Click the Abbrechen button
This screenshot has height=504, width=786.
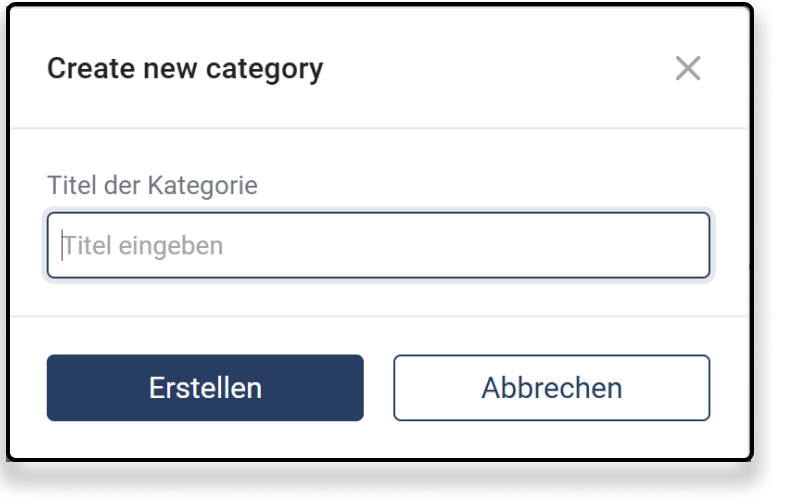551,388
